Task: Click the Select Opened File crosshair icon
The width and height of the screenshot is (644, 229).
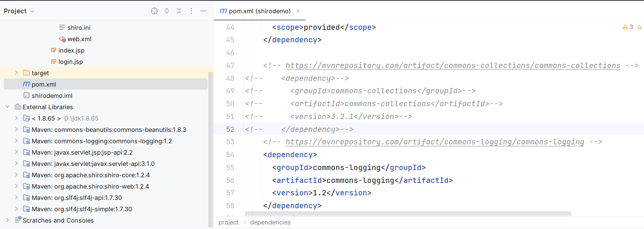Action: 154,11
